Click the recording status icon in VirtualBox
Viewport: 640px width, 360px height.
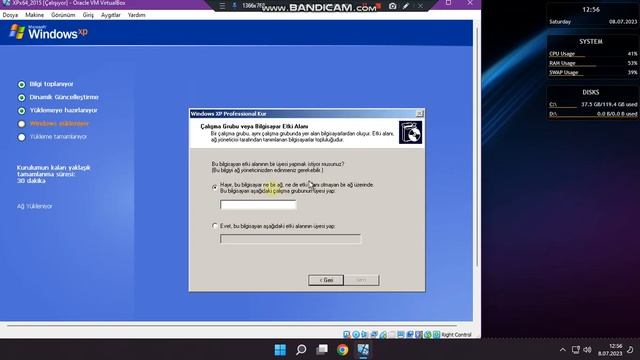click(410, 335)
